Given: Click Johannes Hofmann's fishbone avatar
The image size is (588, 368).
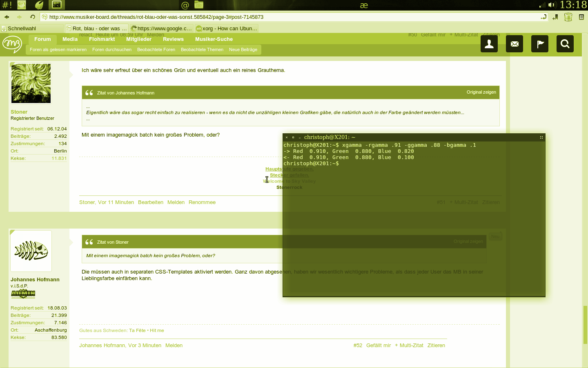Looking at the screenshot, I should click(31, 251).
